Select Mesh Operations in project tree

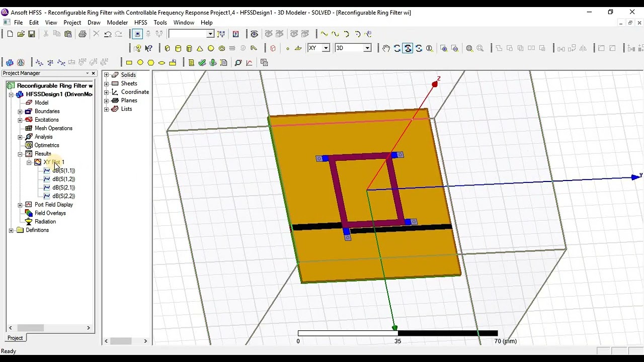coord(53,128)
